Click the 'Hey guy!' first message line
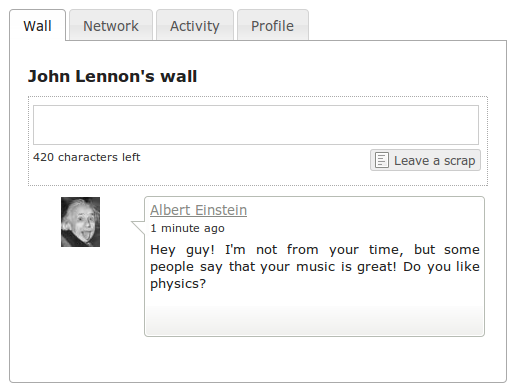 tap(315, 250)
